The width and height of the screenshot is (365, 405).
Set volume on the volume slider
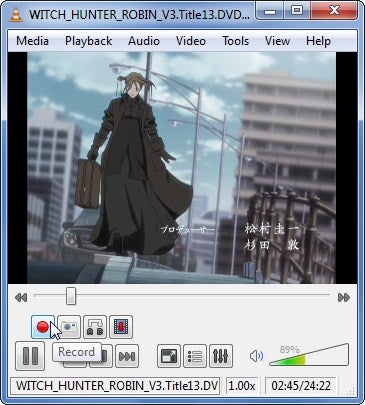[309, 355]
